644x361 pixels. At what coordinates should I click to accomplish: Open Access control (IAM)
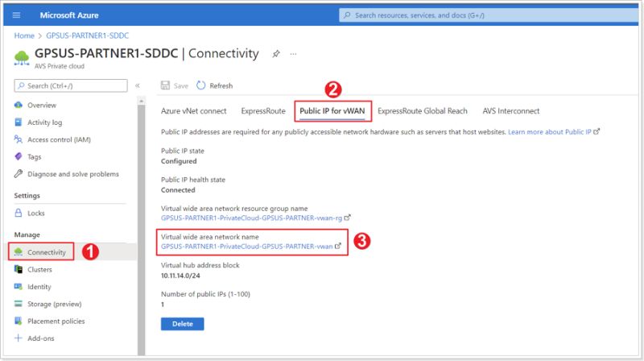59,139
